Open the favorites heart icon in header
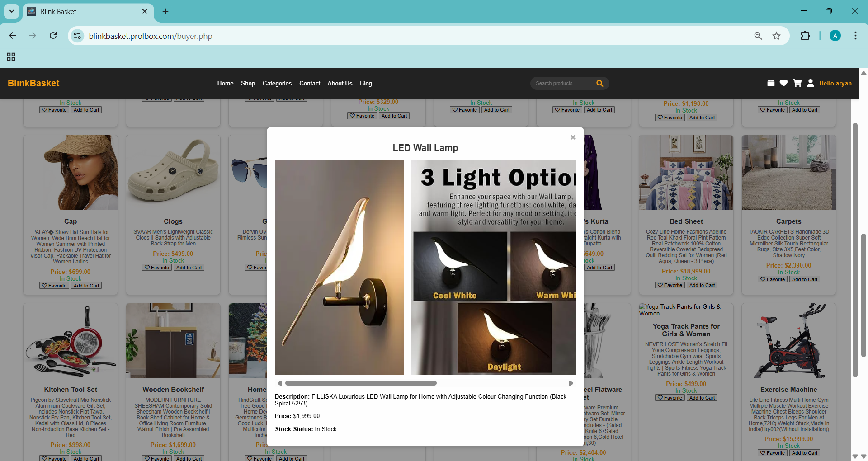Screen dimensions: 868x461 click(784, 83)
